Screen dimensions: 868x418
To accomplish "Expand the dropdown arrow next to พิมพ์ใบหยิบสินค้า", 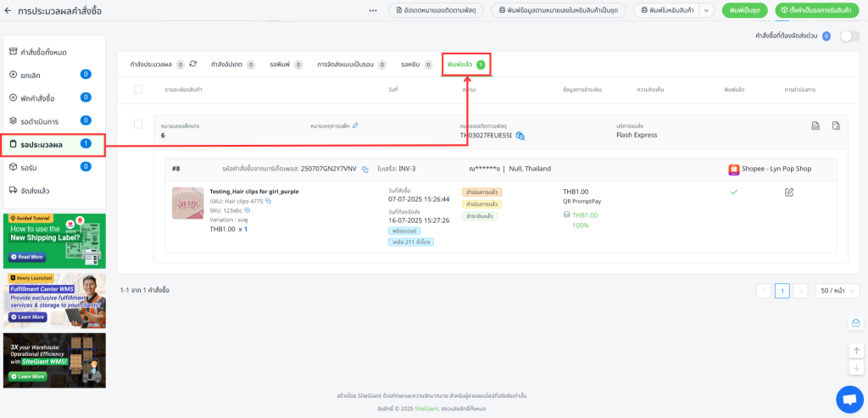I will pos(705,10).
